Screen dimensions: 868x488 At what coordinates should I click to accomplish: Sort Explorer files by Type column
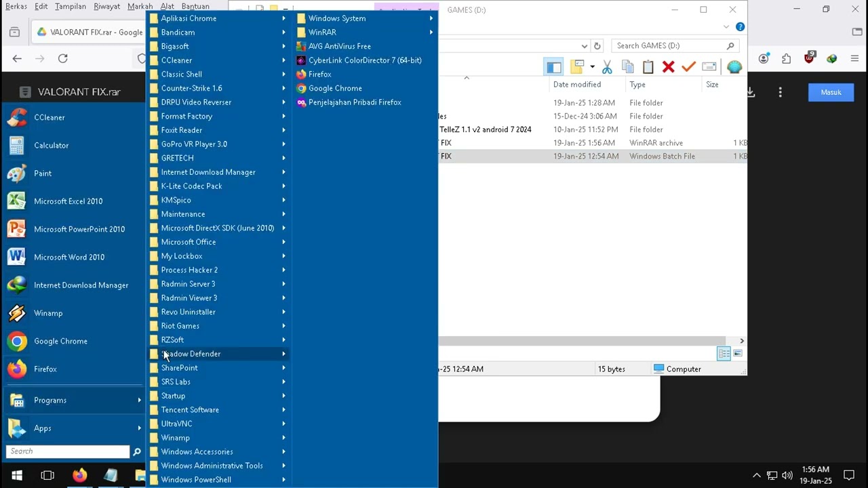click(x=663, y=85)
